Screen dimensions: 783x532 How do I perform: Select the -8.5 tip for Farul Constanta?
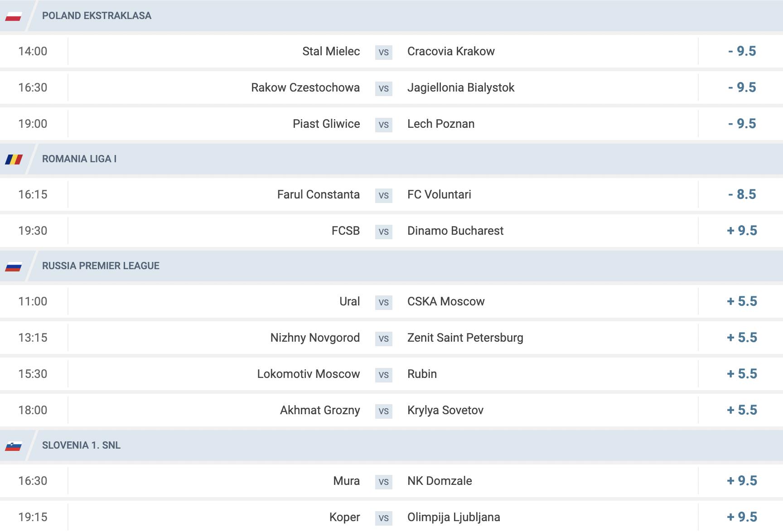click(x=742, y=194)
